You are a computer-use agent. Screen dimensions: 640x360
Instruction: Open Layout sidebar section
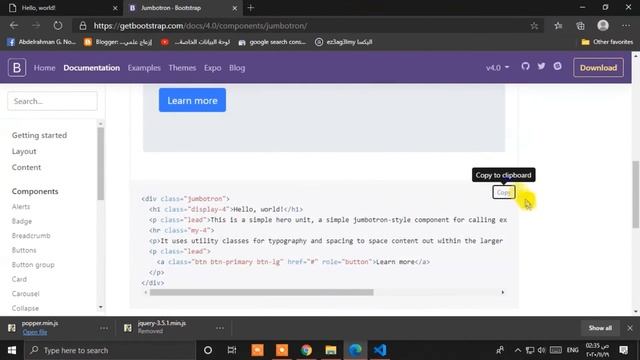24,151
